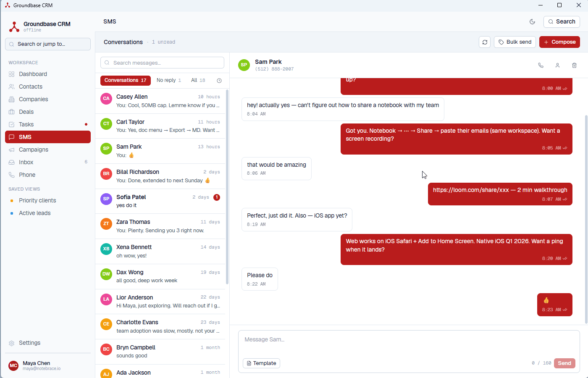This screenshot has height=378, width=588.
Task: Open message time filter clock icon
Action: (219, 81)
